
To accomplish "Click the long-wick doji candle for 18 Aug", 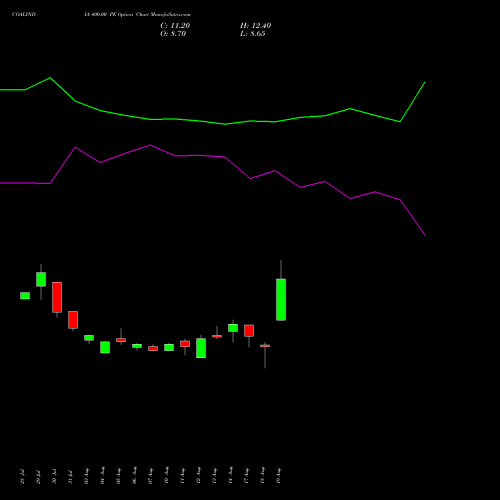I will click(x=265, y=346).
